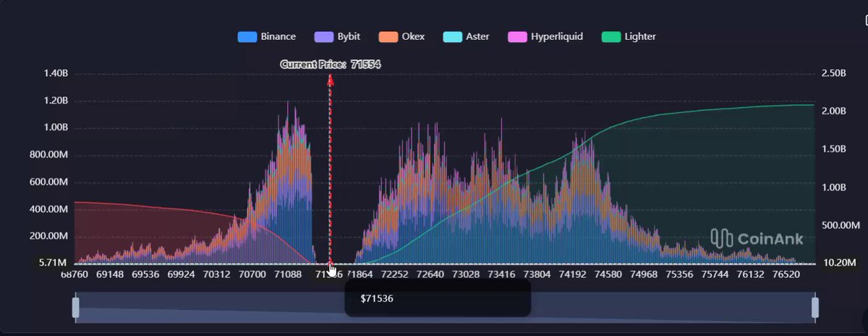Click the 69924 price axis label
868x336 pixels.
182,275
